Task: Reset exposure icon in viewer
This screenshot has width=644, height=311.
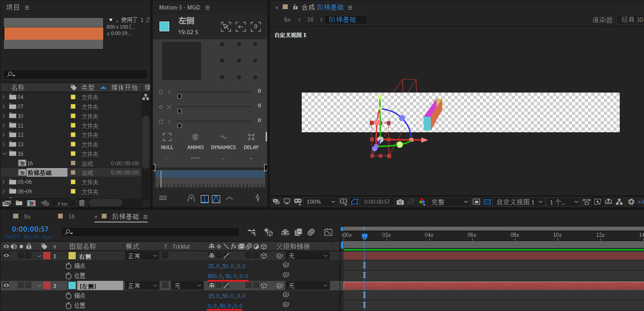Action: tap(631, 202)
